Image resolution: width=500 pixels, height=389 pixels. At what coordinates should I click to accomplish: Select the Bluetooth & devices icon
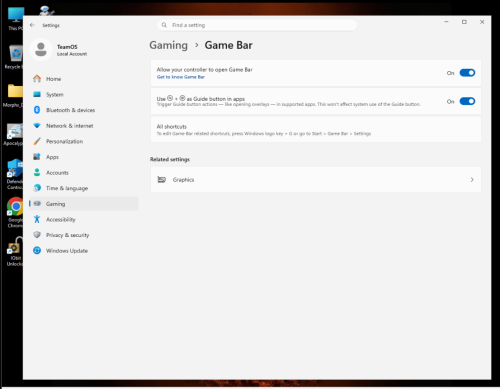[x=37, y=110]
